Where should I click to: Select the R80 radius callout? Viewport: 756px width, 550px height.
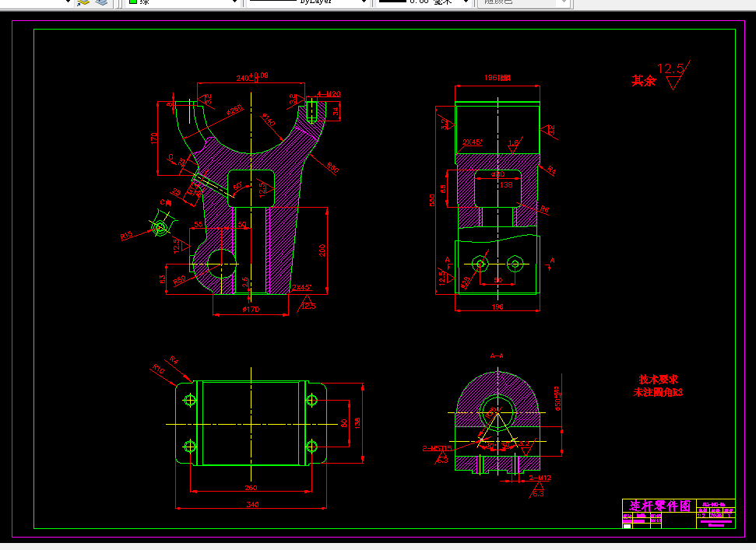coord(332,167)
